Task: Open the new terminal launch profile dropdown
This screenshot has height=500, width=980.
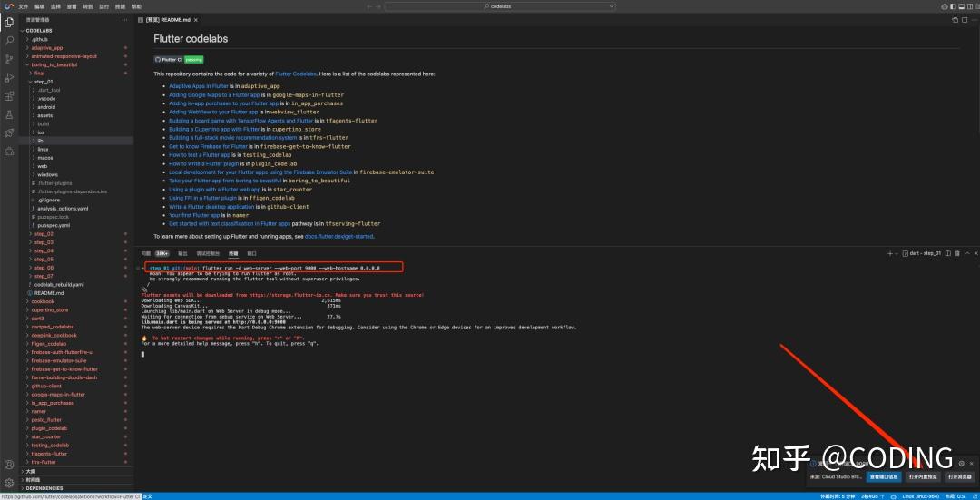Action: coord(897,254)
